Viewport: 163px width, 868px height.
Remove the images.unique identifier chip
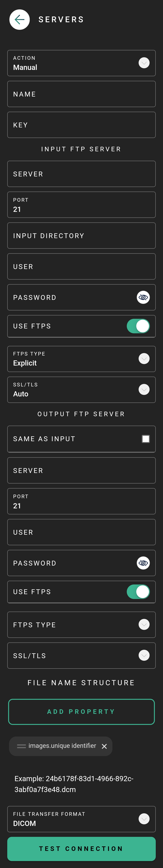click(x=104, y=746)
